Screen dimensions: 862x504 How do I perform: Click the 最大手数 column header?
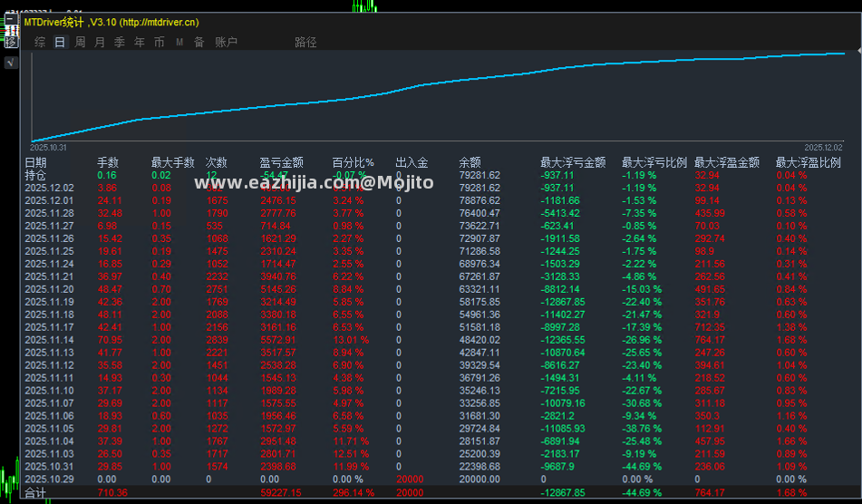[172, 162]
